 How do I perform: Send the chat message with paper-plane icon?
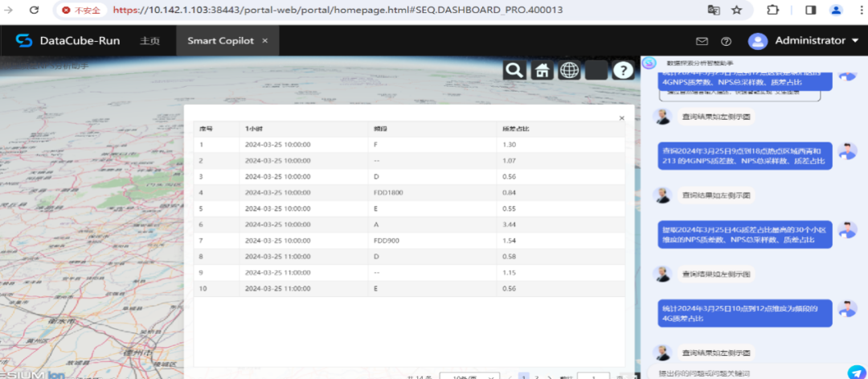pyautogui.click(x=857, y=373)
